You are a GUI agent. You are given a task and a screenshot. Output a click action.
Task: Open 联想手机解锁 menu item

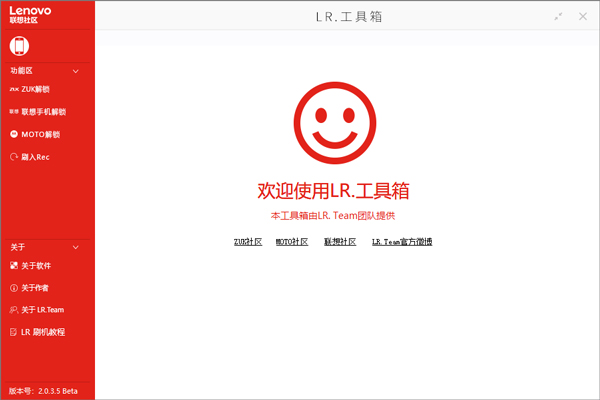[x=38, y=112]
